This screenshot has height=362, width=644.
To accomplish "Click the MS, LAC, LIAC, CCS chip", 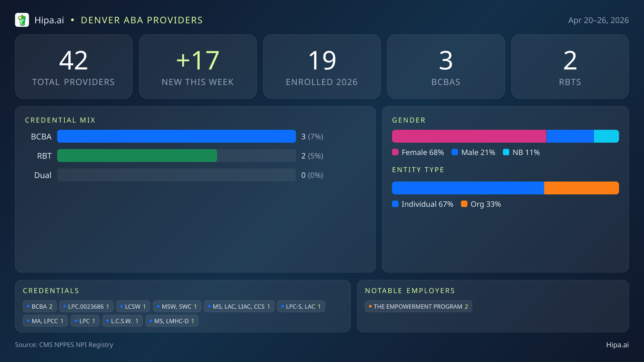I will click(x=239, y=306).
